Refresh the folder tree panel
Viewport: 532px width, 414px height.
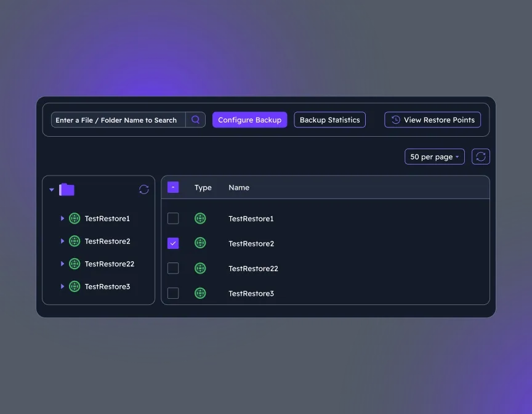point(144,190)
